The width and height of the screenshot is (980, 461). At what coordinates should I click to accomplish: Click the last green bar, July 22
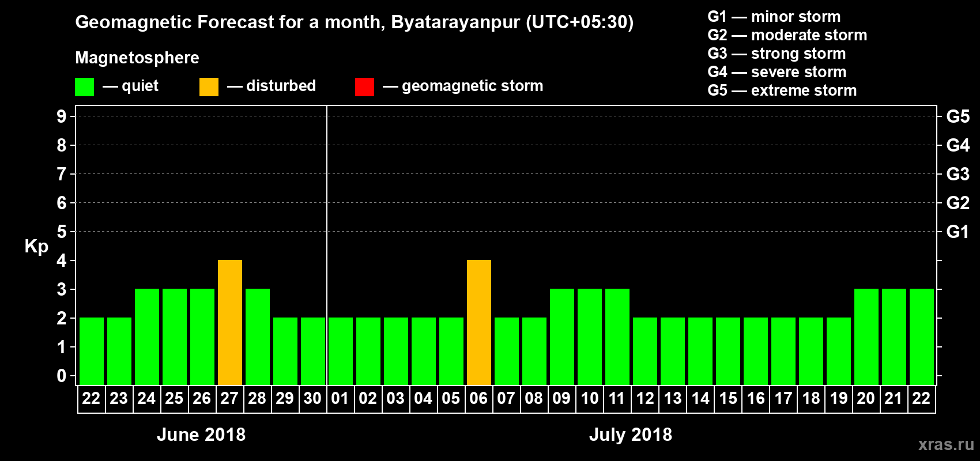(x=922, y=337)
